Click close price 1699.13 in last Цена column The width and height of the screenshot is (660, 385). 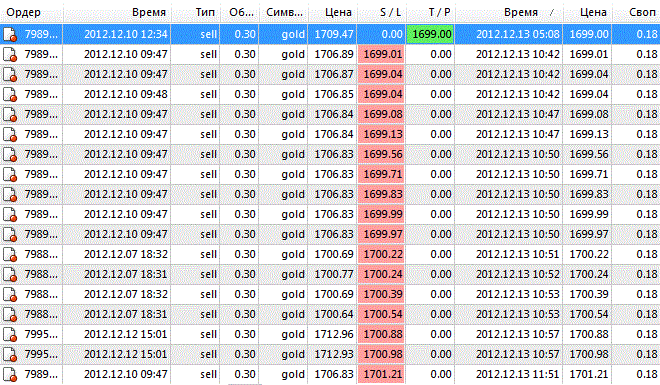588,134
